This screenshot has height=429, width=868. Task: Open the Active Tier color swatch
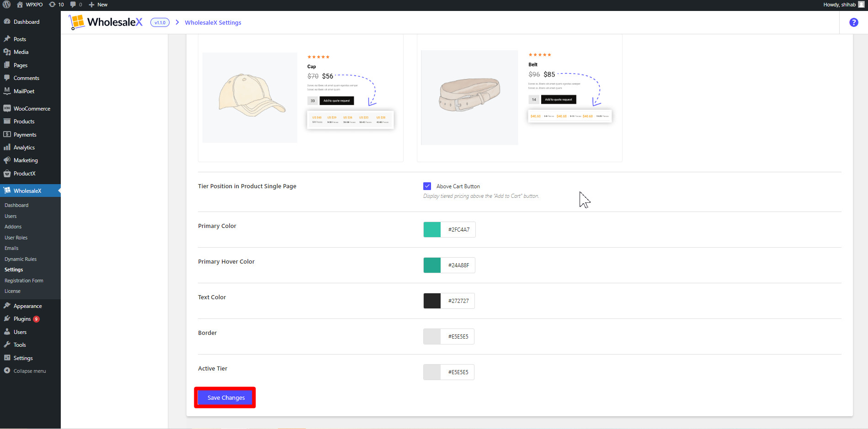point(432,372)
